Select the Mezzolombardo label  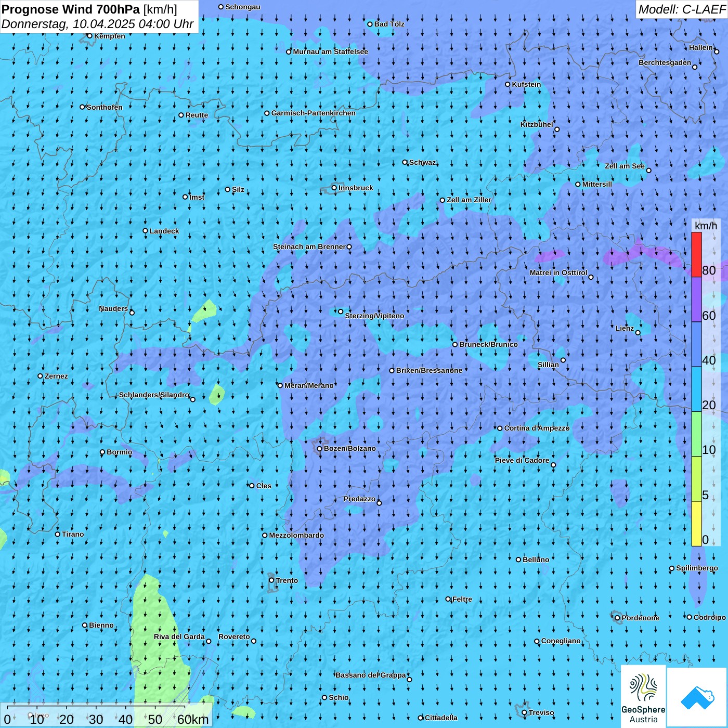tap(296, 535)
